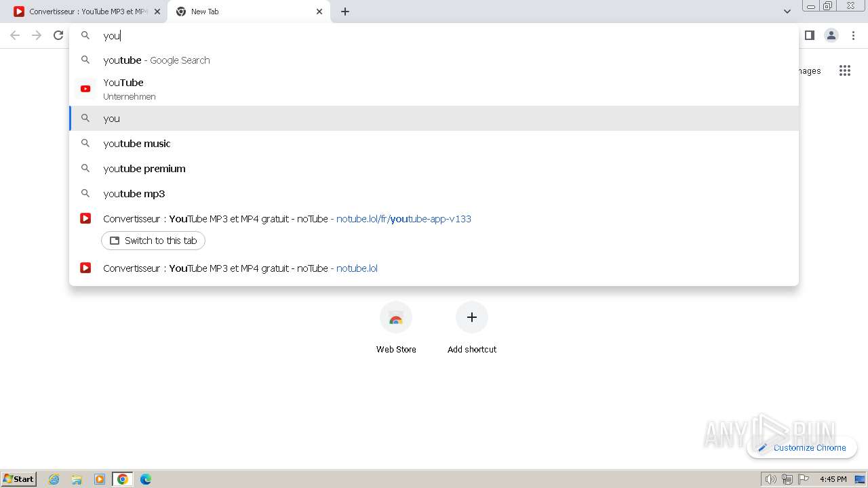
Task: Open the volume speaker tray icon
Action: (x=770, y=479)
